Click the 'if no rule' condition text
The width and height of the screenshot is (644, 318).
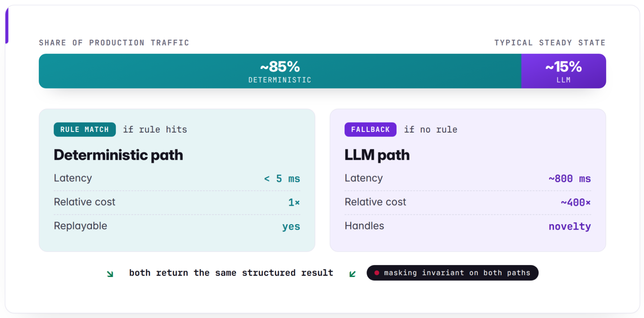[431, 129]
